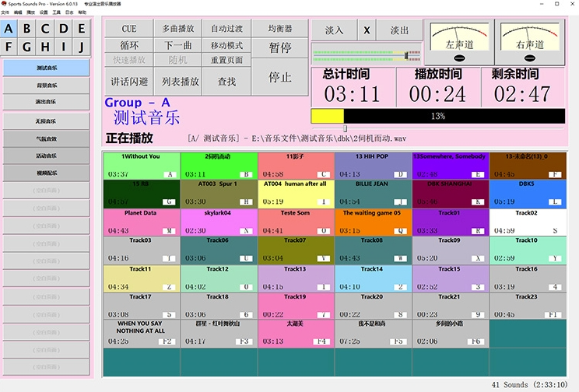Switch to group J
The width and height of the screenshot is (579, 392).
(82, 47)
